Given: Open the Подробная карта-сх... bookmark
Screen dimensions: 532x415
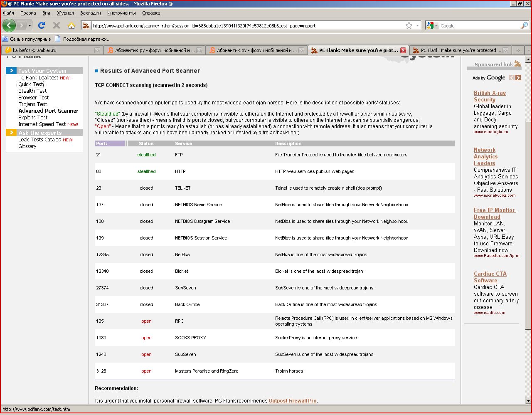Looking at the screenshot, I should 83,39.
